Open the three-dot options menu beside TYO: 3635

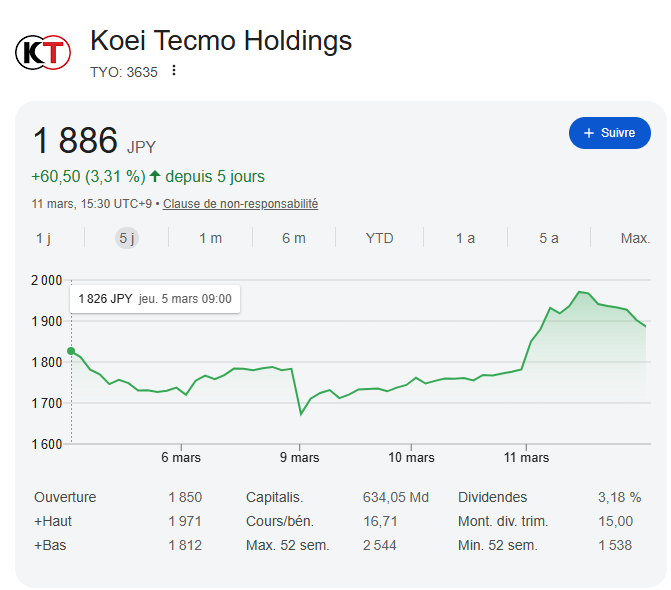174,70
